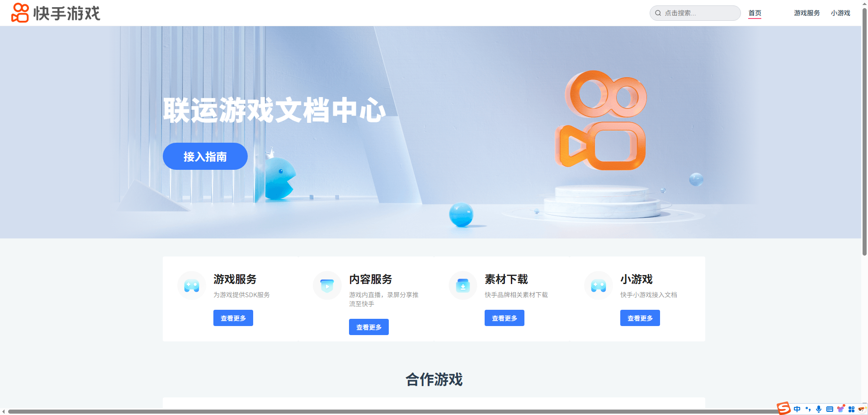The height and width of the screenshot is (415, 868).
Task: Click the 游戏服务 card gamepad icon
Action: pos(192,285)
